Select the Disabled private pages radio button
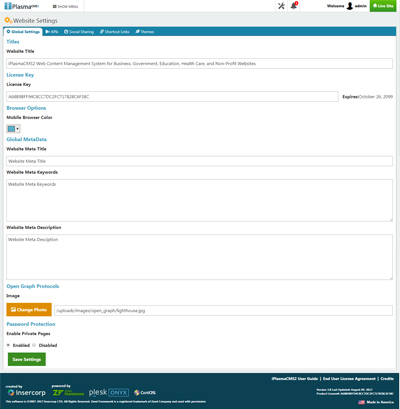Screen dimensions: 400x409 (34, 345)
